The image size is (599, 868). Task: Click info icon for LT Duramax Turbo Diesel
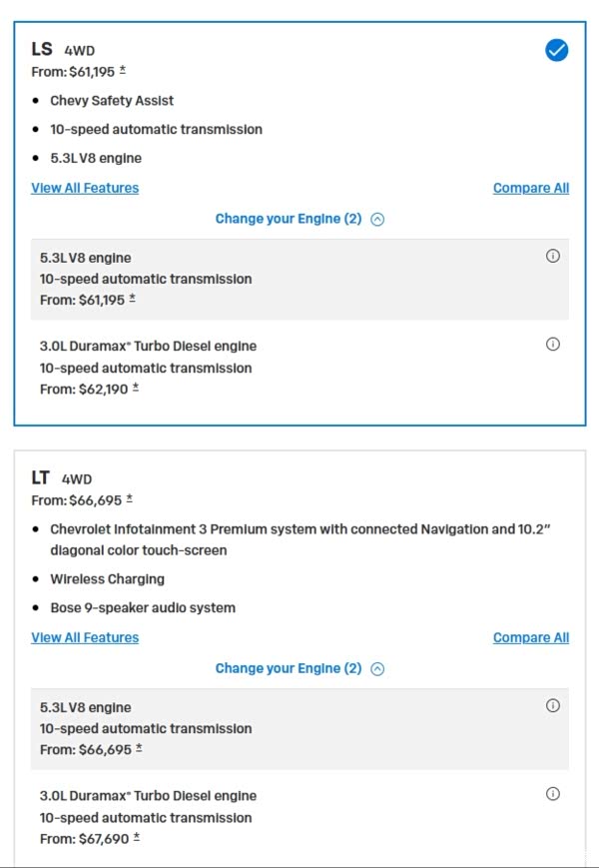pyautogui.click(x=553, y=794)
